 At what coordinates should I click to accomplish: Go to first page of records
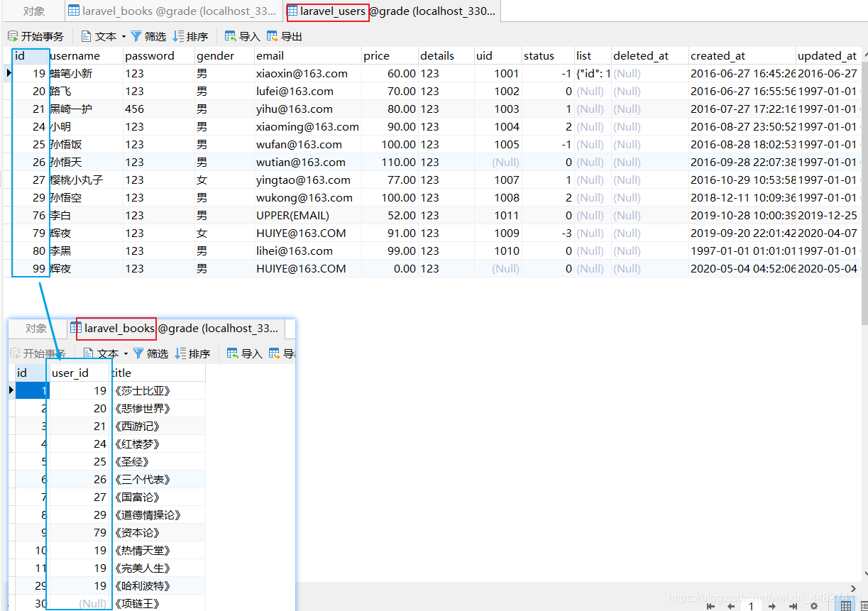coord(710,605)
